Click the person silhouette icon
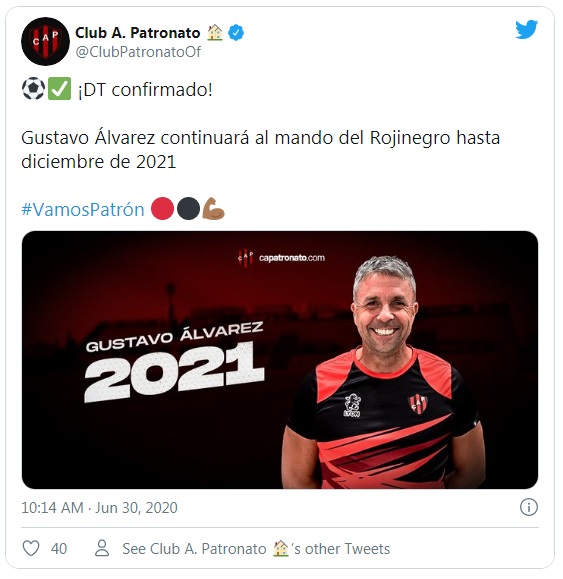 click(x=102, y=548)
